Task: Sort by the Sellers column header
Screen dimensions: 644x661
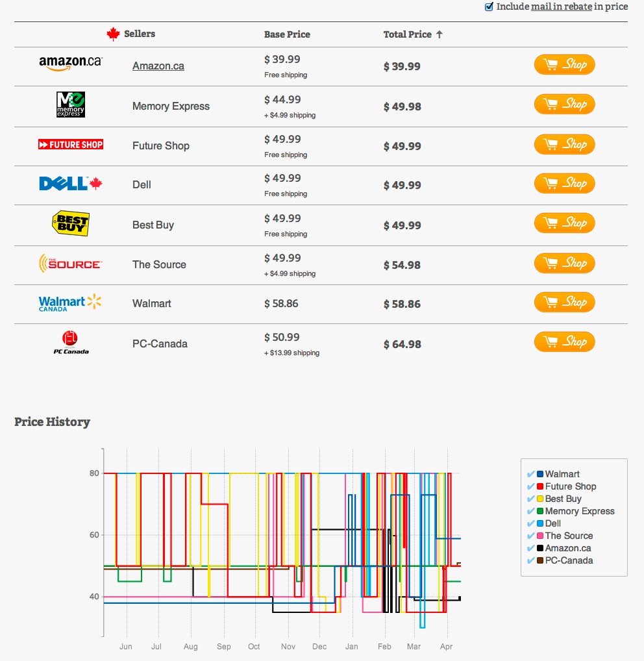Action: [139, 34]
